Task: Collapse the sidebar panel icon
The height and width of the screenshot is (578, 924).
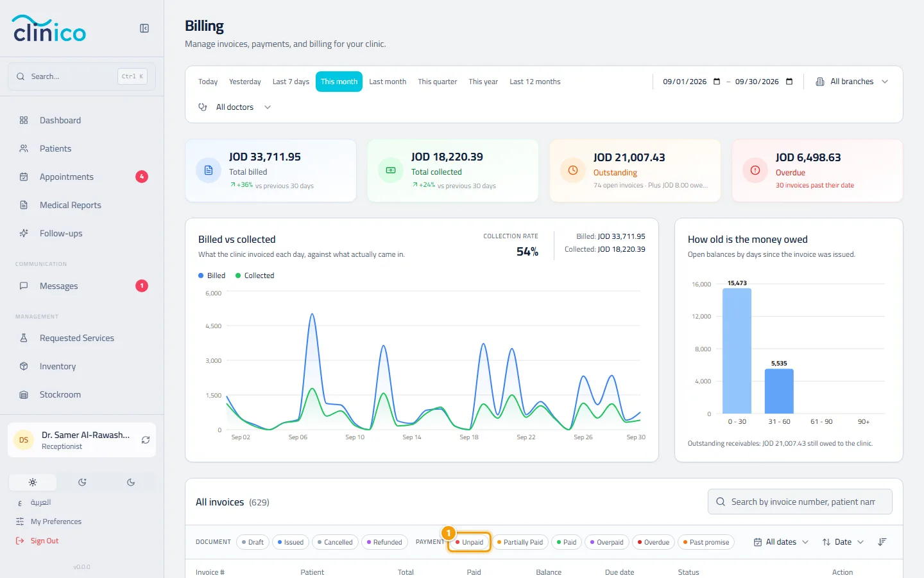Action: 144,28
